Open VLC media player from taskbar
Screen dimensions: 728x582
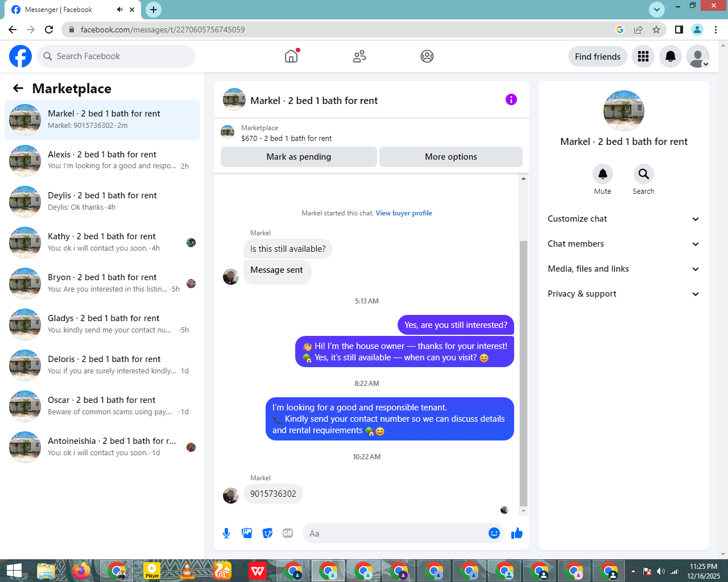(187, 571)
